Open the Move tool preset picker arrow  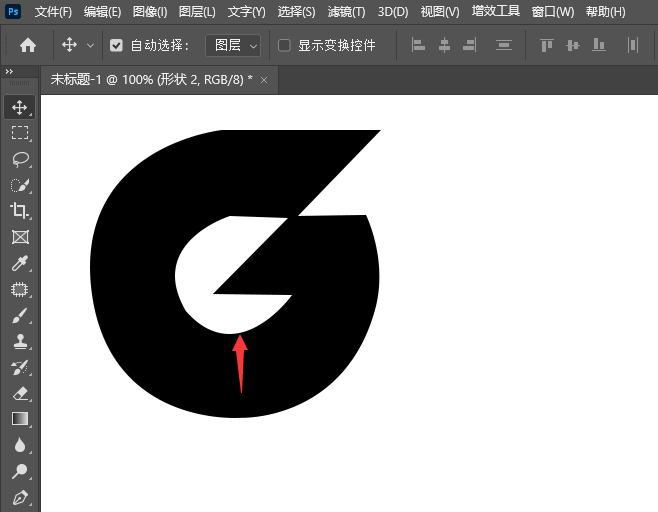(91, 45)
